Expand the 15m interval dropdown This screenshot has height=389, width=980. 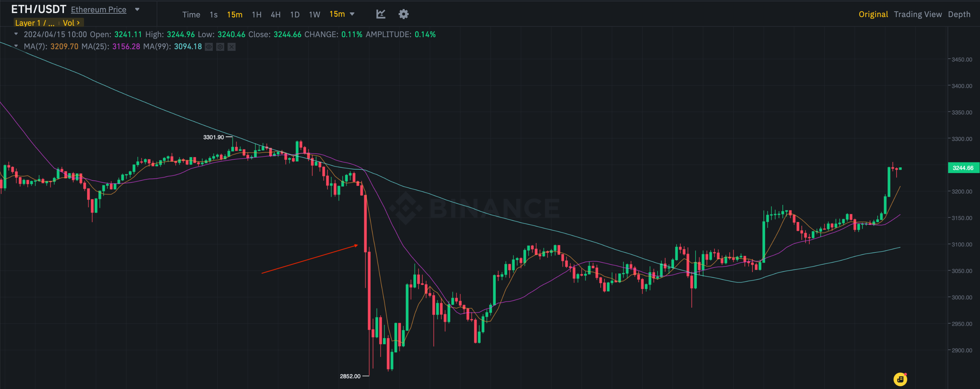click(352, 14)
